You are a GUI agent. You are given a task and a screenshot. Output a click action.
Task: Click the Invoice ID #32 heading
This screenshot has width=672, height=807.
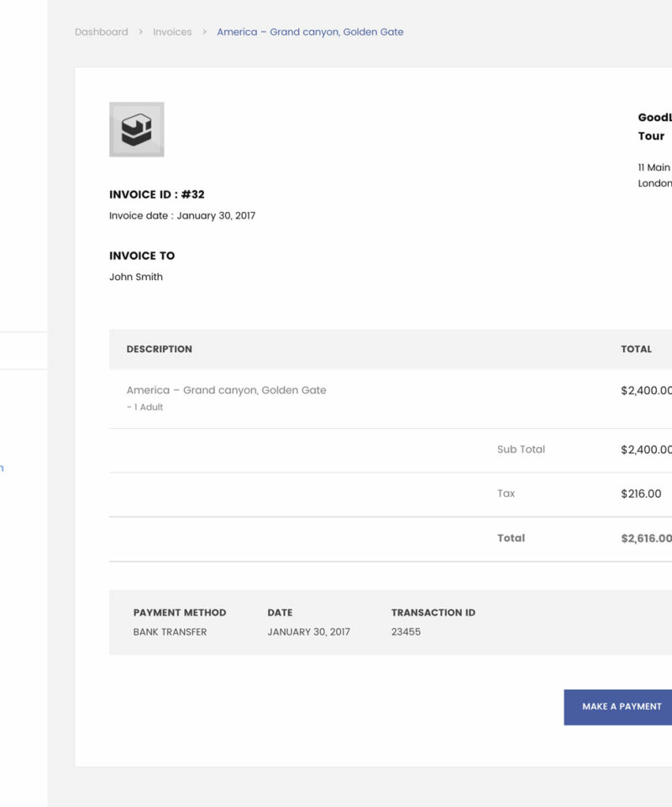point(157,194)
